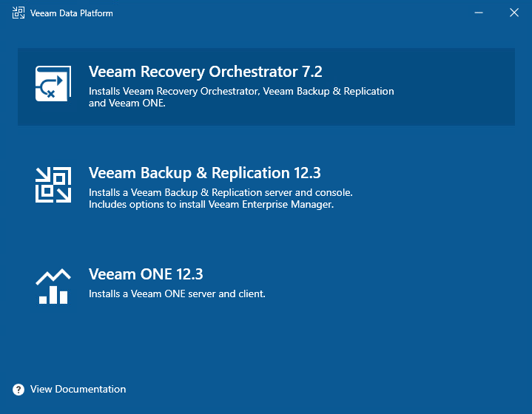The width and height of the screenshot is (532, 414).
Task: Click the "and Veeam ONE." description line
Action: coord(127,103)
